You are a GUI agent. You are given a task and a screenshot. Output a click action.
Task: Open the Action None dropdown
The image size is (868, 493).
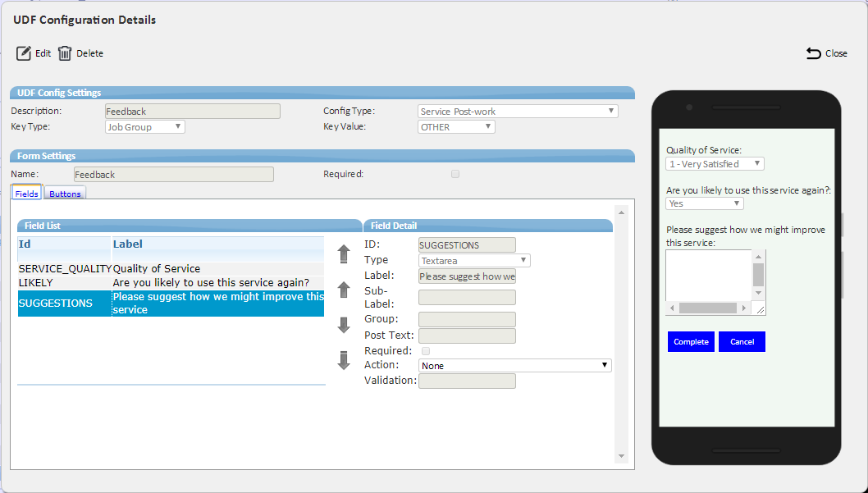click(x=515, y=366)
